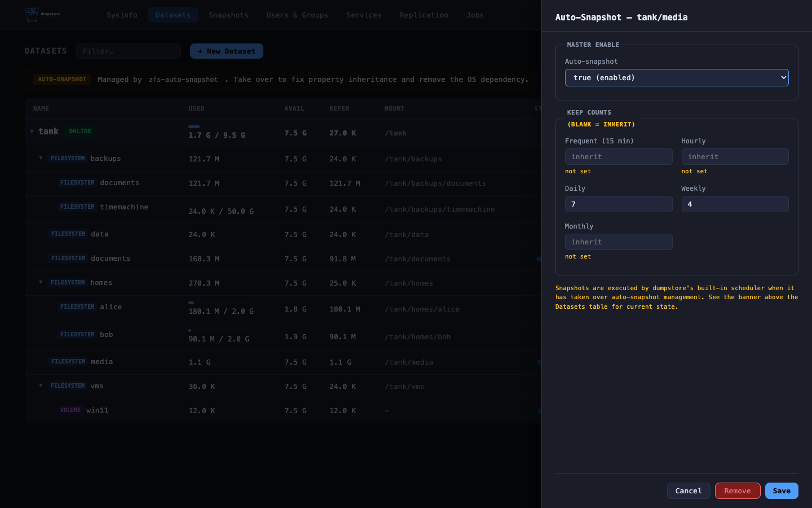Screen dimensions: 812x508
Task: Click the bob dataset name
Action: coord(107,335)
